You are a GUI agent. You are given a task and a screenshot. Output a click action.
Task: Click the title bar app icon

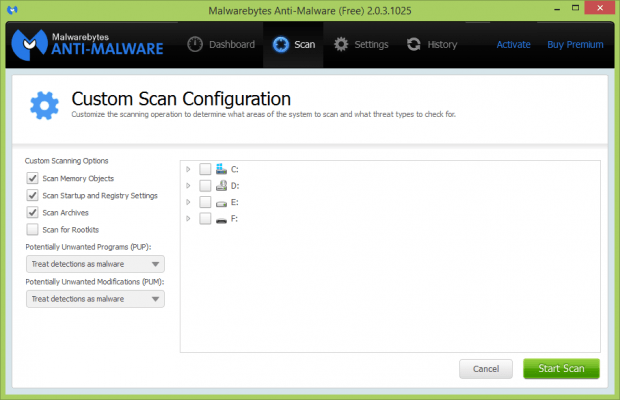click(13, 10)
